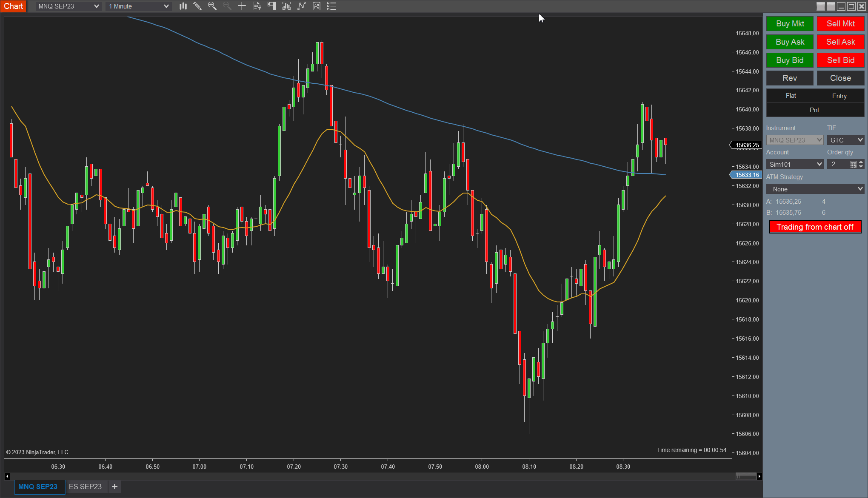
Task: Open the Sim101 account dropdown
Action: (x=795, y=164)
